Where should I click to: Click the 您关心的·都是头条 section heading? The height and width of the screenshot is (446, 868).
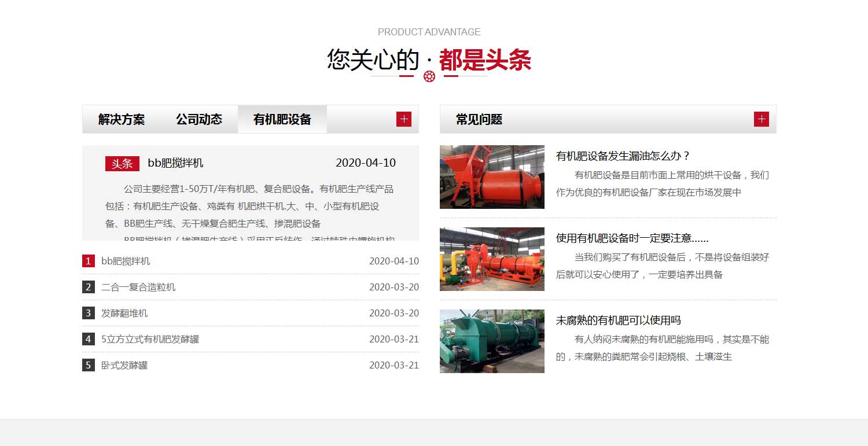coord(429,60)
